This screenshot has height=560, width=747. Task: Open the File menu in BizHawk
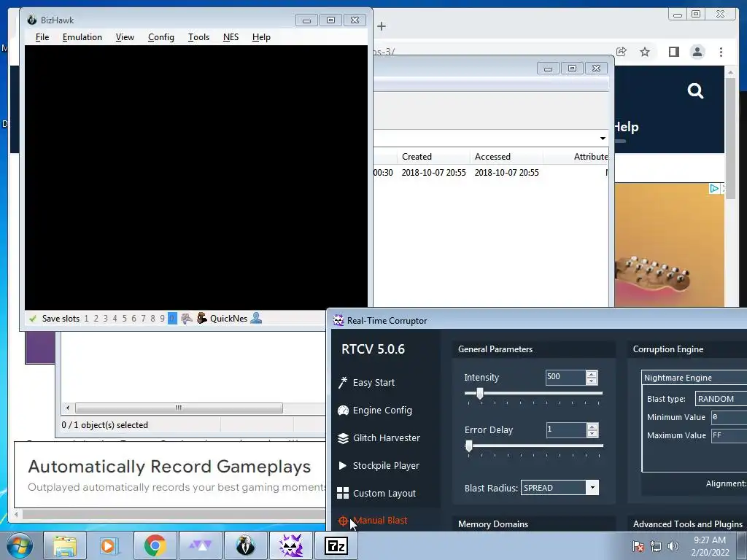[x=42, y=37]
